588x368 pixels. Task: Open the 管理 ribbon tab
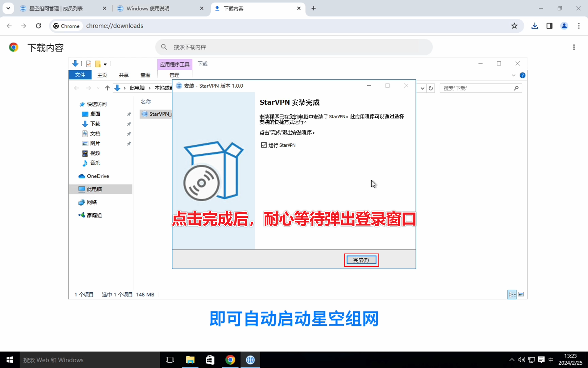coord(175,75)
